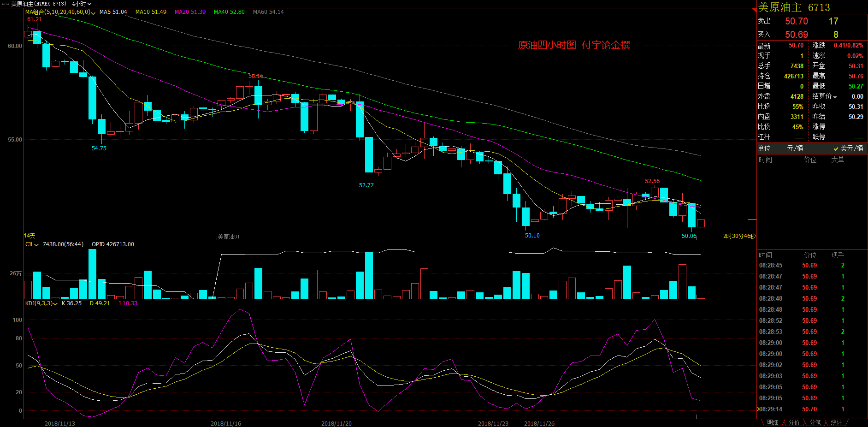
Task: Click the 2018/11/26 date marker
Action: click(539, 423)
